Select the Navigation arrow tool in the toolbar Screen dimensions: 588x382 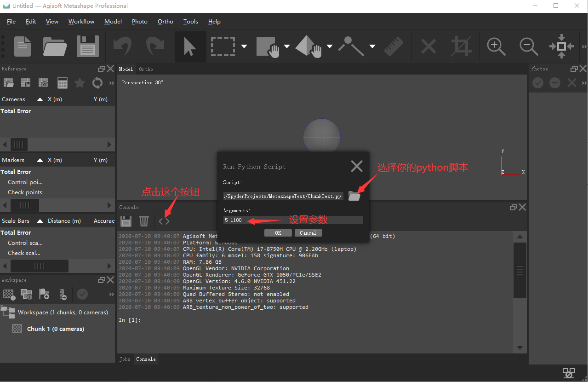(189, 46)
